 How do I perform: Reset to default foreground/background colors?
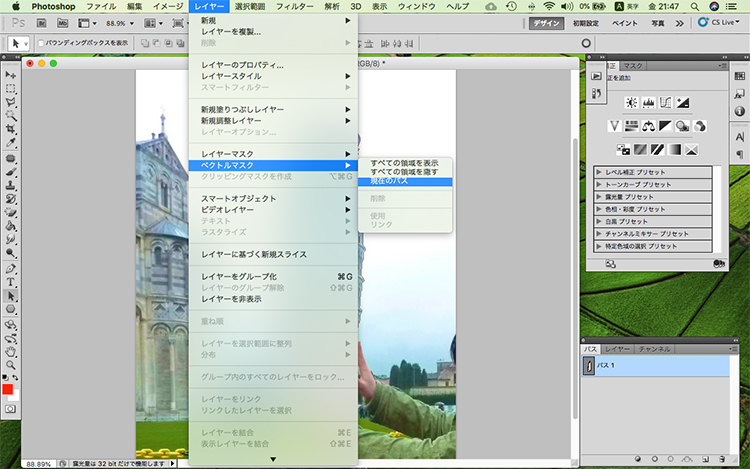point(5,378)
